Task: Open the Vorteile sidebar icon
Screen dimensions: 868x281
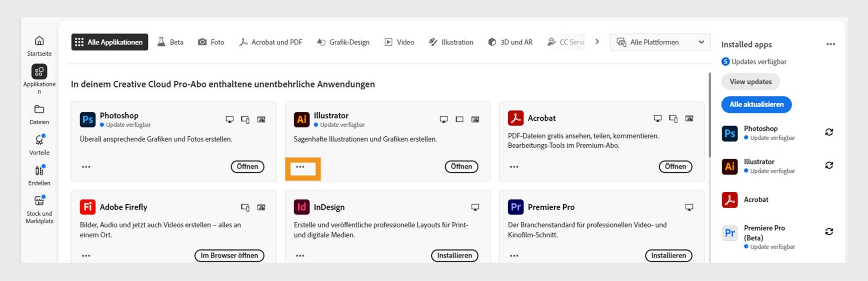Action: (39, 140)
